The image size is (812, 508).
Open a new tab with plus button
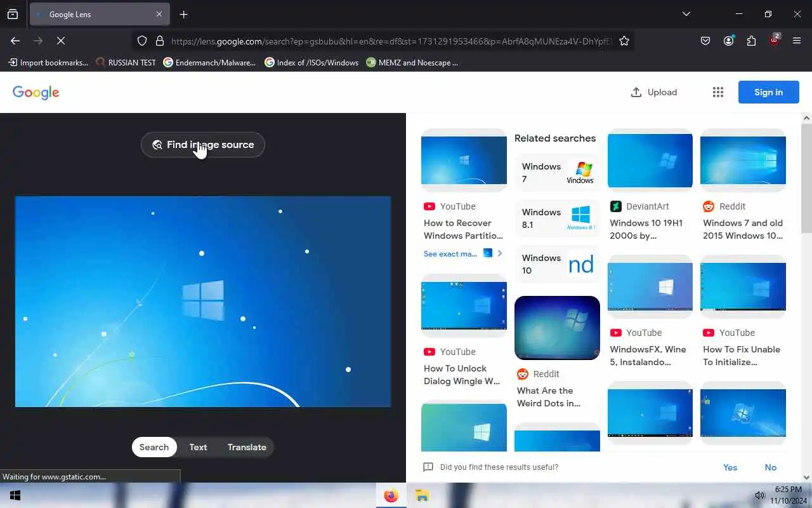183,14
